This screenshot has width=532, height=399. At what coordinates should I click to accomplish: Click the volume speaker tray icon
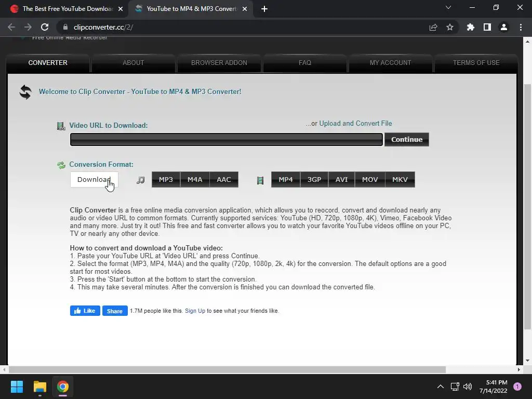click(468, 387)
